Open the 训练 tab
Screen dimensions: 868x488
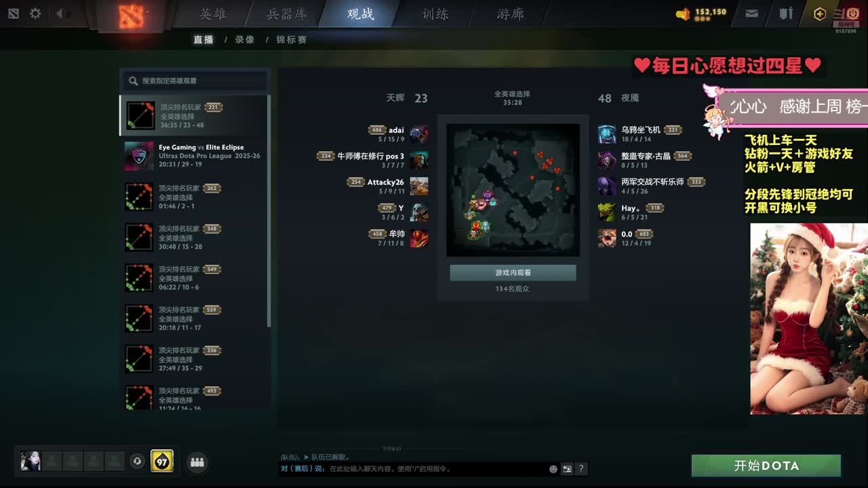tap(435, 14)
